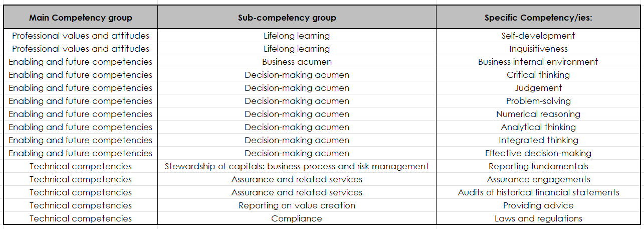
Task: Click the Effective decision-making cell
Action: (x=538, y=153)
